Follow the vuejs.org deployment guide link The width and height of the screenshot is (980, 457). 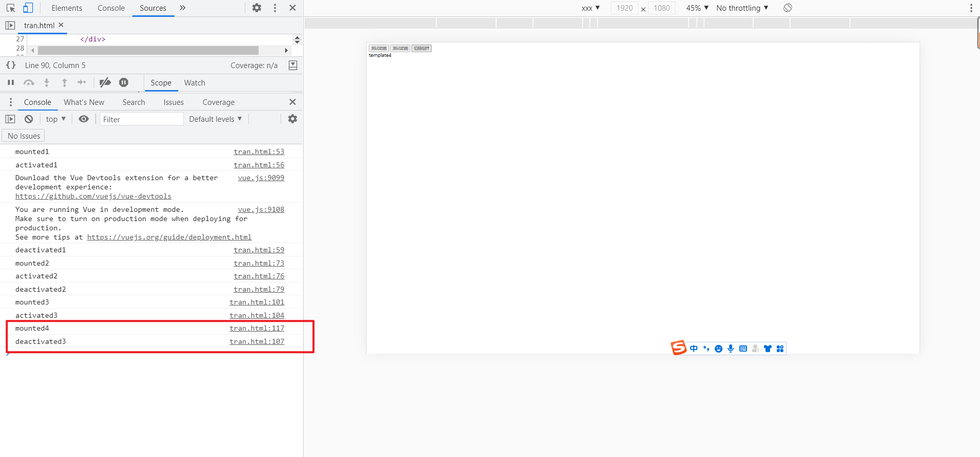(169, 237)
